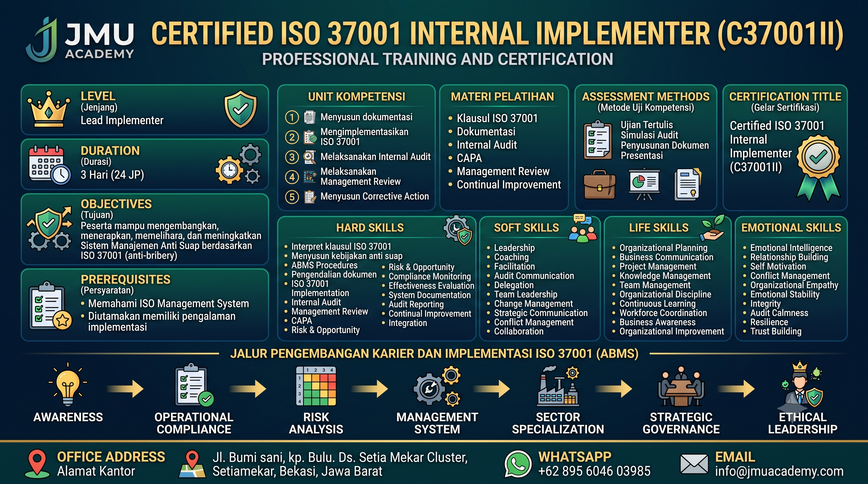Screen dimensions: 868x484
Task: Click the calendar clock icon beside Duration
Action: click(50, 164)
